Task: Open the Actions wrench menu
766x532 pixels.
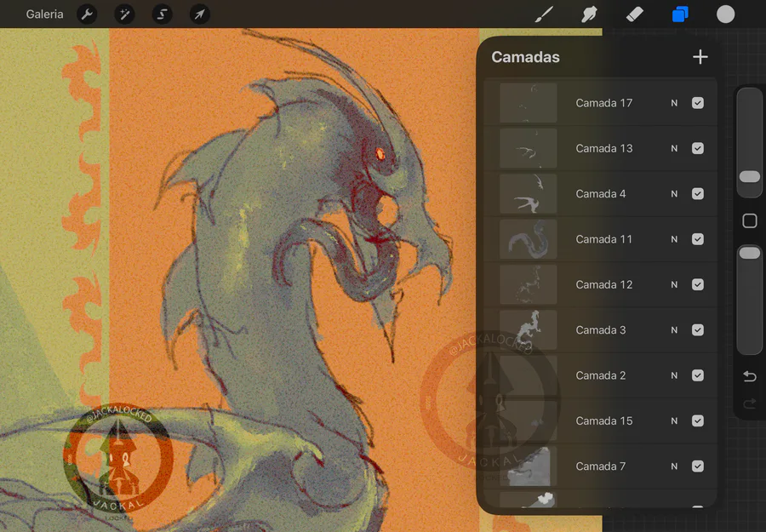Action: 87,14
